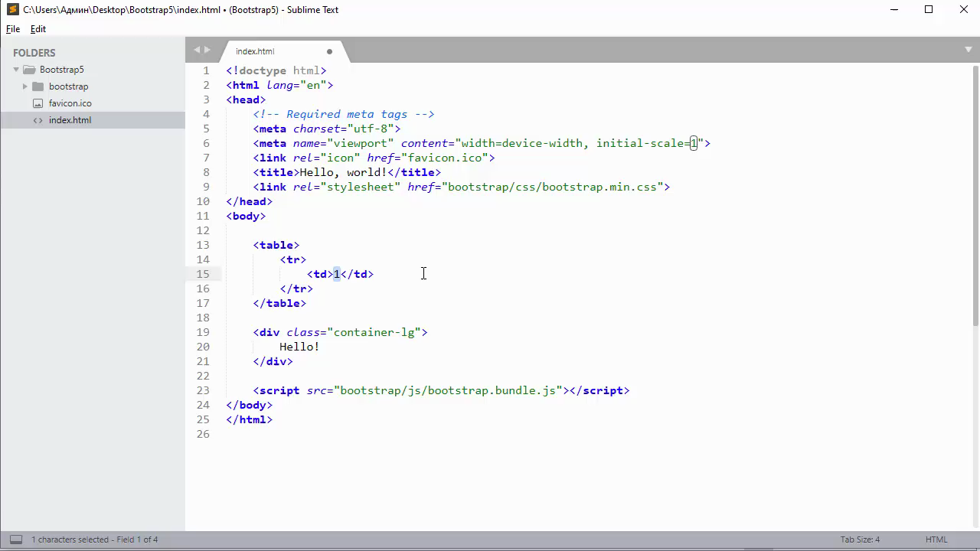This screenshot has height=551, width=980.
Task: Click the "favicon.ico" href string on line 7
Action: tap(445, 158)
